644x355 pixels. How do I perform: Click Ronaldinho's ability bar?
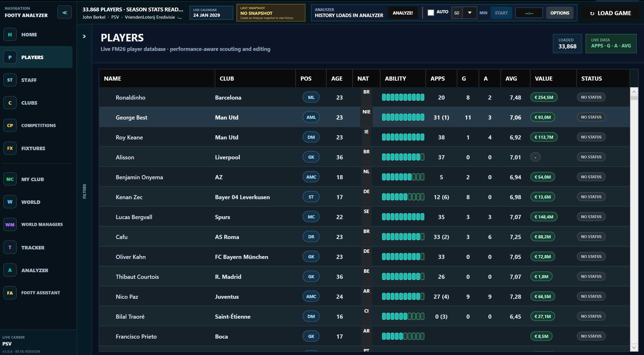pos(403,97)
